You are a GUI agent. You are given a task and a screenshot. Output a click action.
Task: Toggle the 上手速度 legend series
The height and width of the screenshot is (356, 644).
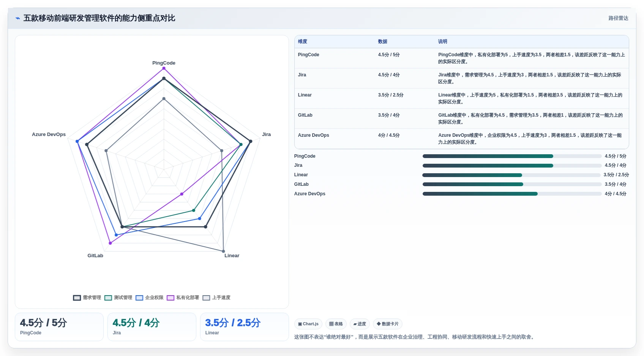pos(216,297)
